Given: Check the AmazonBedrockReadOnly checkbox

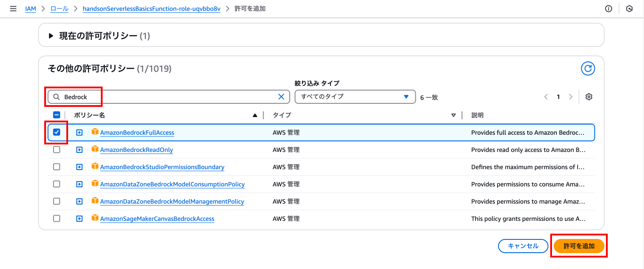Looking at the screenshot, I should pos(57,150).
